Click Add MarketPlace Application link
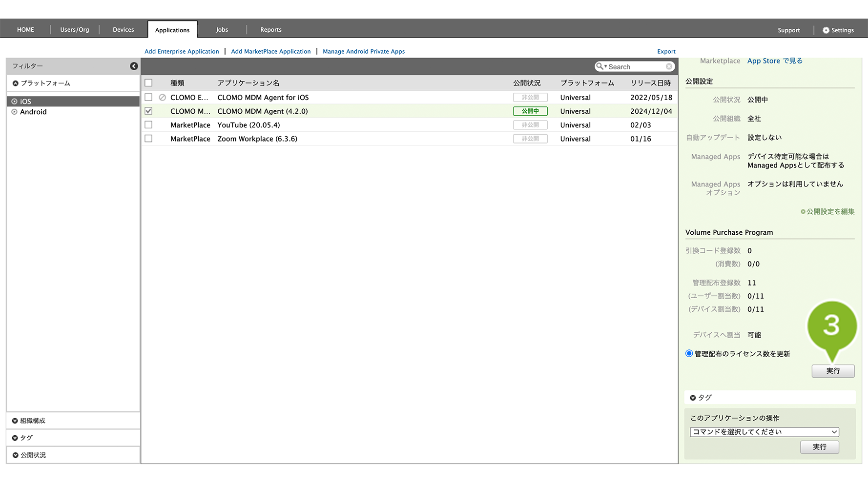868x488 pixels. click(270, 51)
